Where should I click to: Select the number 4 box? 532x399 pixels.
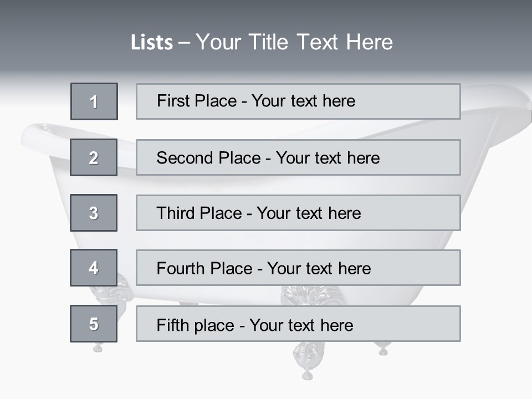pos(94,268)
